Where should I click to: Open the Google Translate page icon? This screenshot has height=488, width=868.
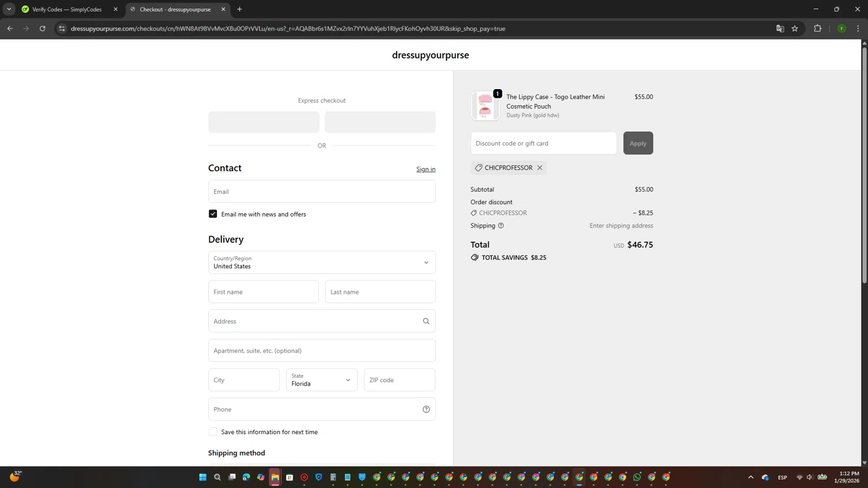pos(780,28)
